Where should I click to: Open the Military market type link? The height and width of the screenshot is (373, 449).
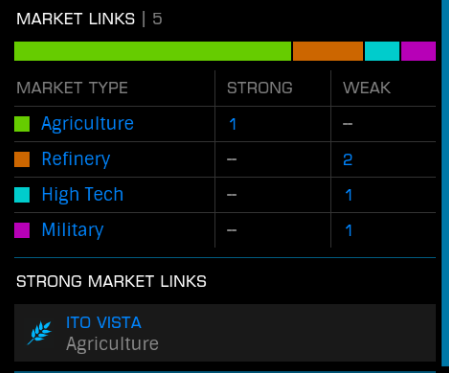tap(72, 230)
